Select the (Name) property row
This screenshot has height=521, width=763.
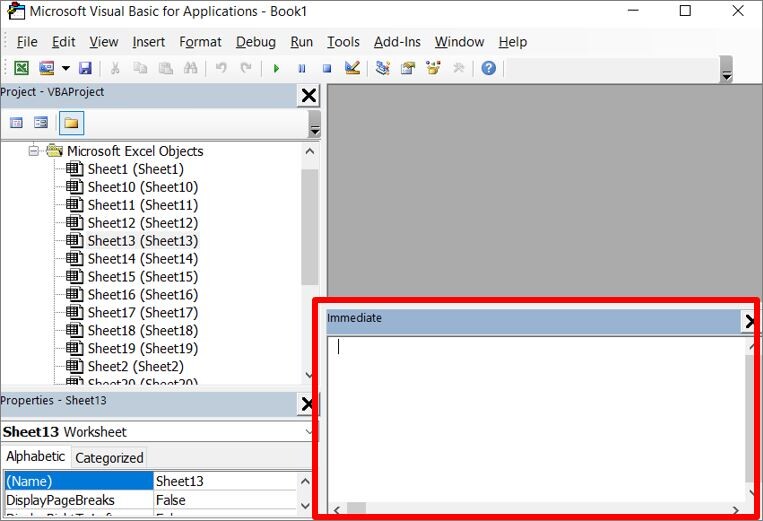(x=79, y=481)
